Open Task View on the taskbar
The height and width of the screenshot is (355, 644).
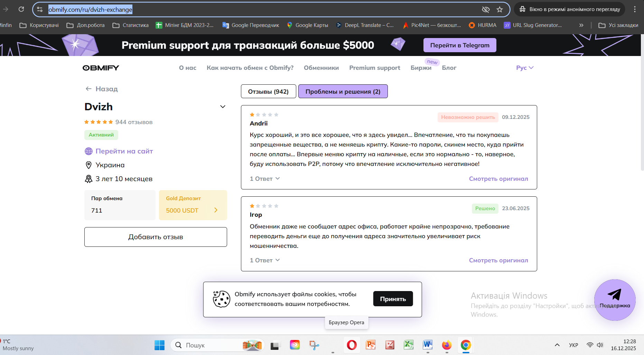pos(275,345)
